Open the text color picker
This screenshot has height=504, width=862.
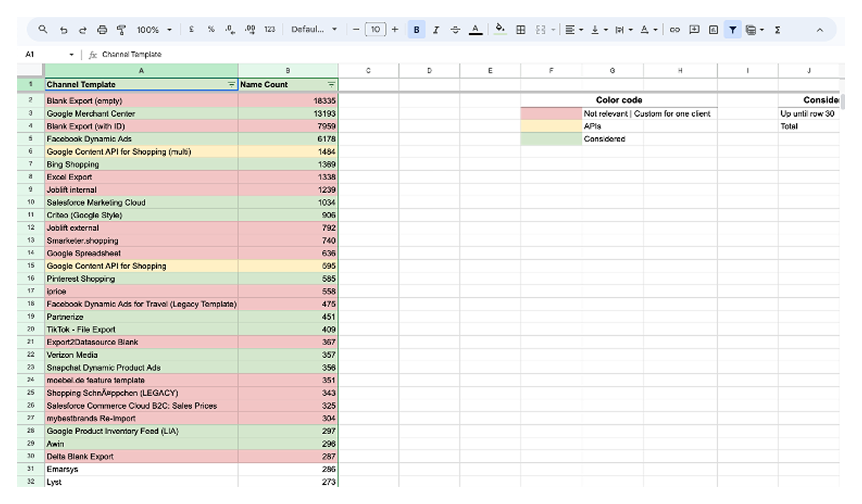click(476, 29)
